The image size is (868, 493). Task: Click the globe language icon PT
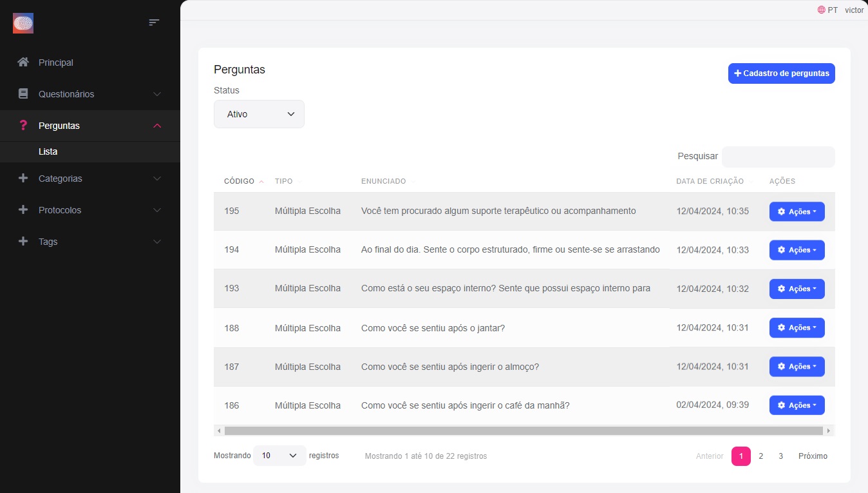(x=822, y=10)
